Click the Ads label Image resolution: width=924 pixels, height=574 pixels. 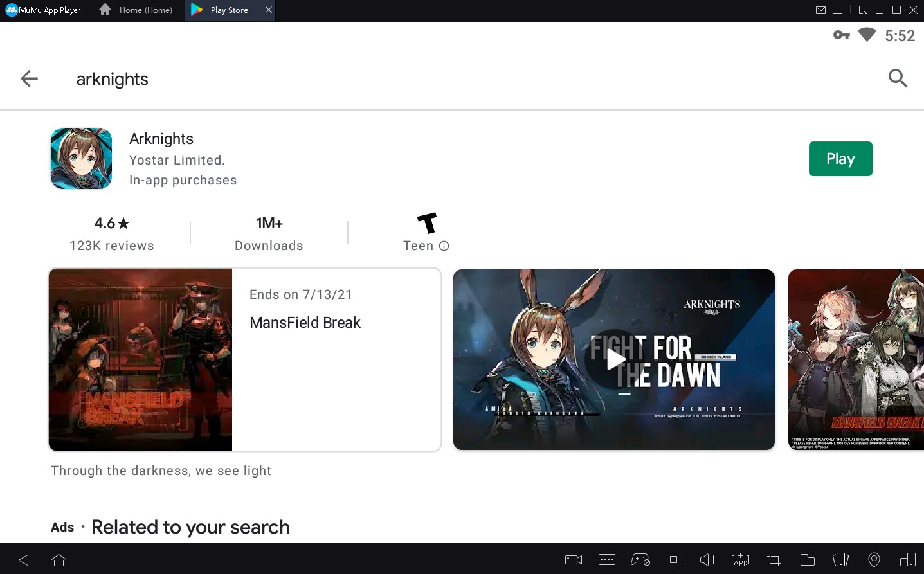62,527
